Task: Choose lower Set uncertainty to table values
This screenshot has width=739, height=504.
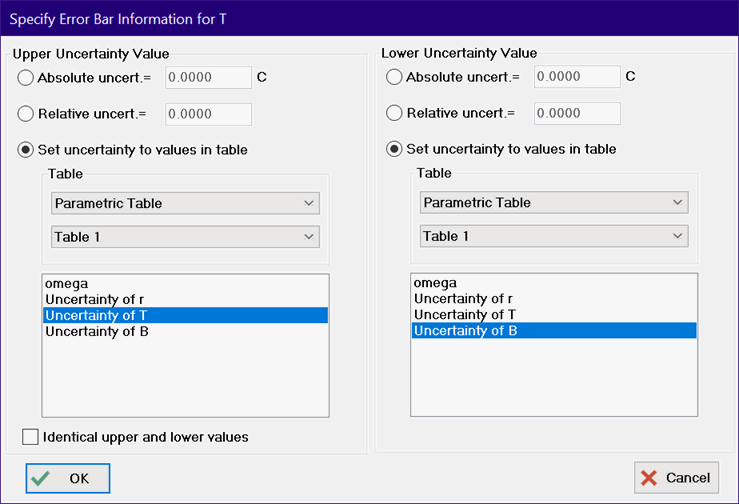Action: (395, 149)
